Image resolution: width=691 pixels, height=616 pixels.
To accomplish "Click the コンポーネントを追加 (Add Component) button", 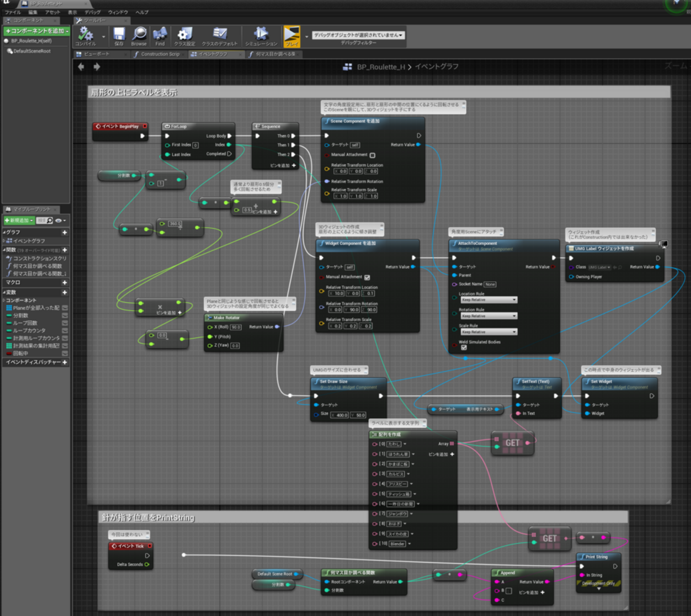I will point(37,31).
